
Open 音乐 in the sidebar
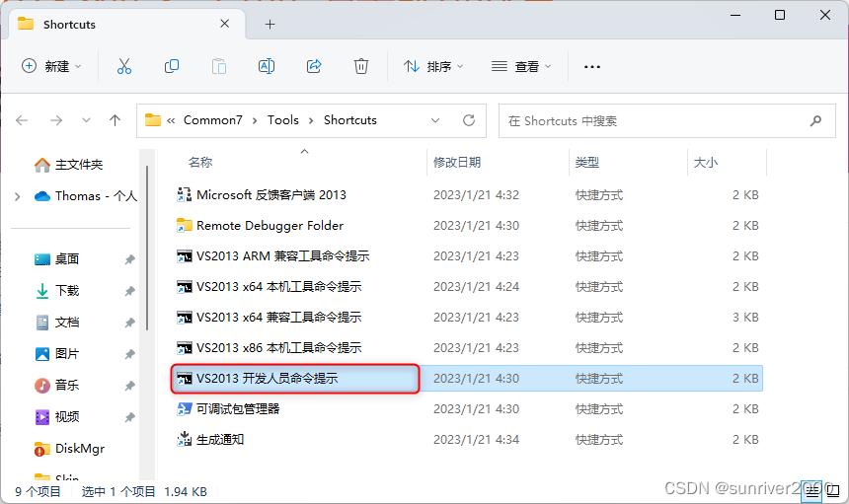(56, 385)
